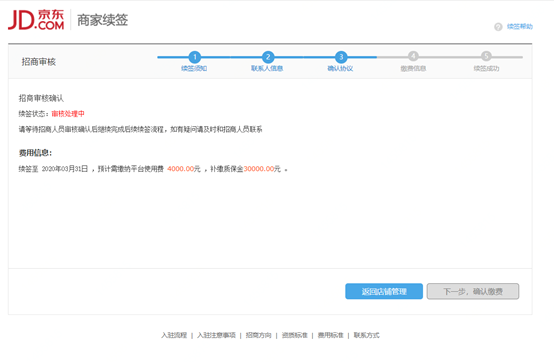Image resolution: width=554 pixels, height=362 pixels.
Task: Click the JD.COM logo
Action: point(36,19)
